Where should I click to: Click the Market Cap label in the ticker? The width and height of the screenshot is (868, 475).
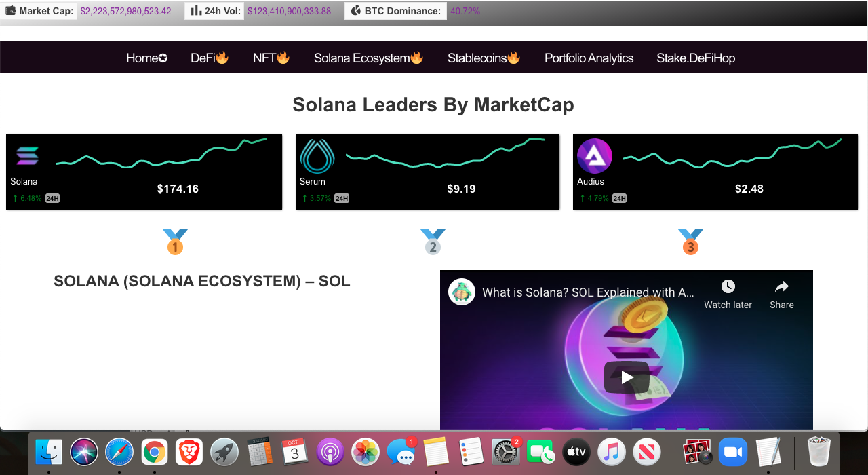47,11
